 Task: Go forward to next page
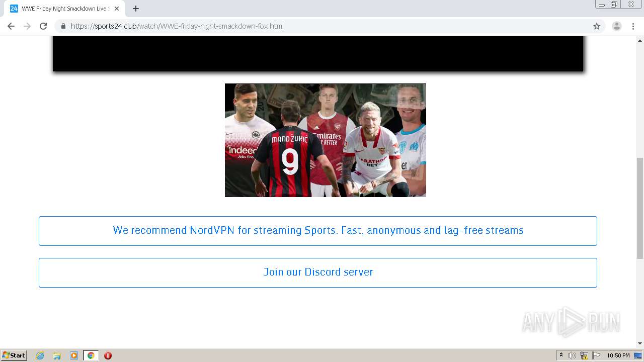[x=27, y=26]
